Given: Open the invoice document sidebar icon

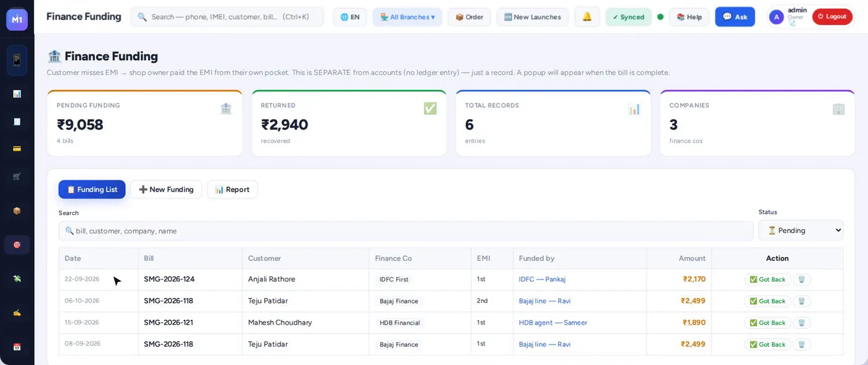Looking at the screenshot, I should (x=17, y=121).
